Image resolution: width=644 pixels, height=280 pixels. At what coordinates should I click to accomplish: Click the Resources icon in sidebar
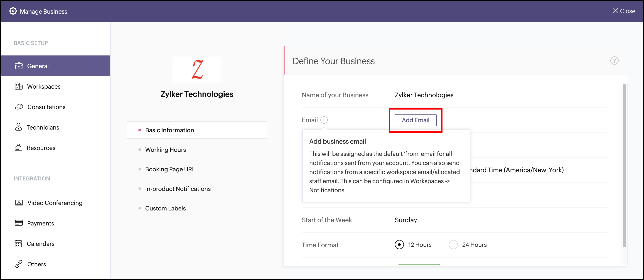tap(19, 148)
